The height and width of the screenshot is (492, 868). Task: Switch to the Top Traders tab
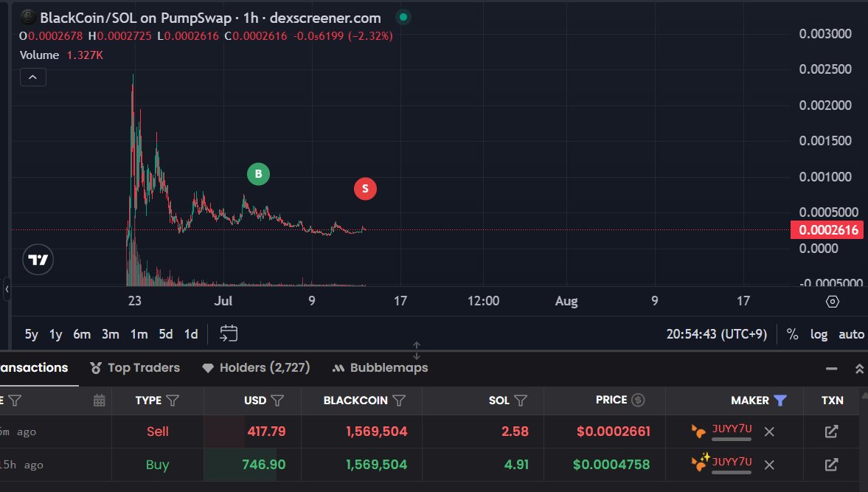click(x=135, y=367)
